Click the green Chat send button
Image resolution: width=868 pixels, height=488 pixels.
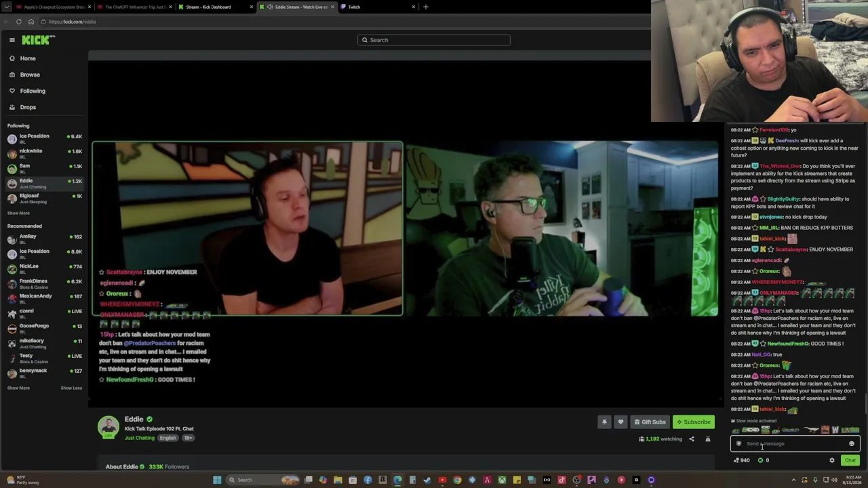pyautogui.click(x=850, y=460)
